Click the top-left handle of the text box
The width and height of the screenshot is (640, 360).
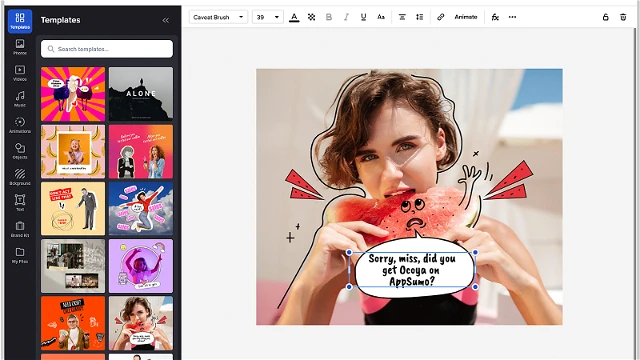[x=349, y=253]
